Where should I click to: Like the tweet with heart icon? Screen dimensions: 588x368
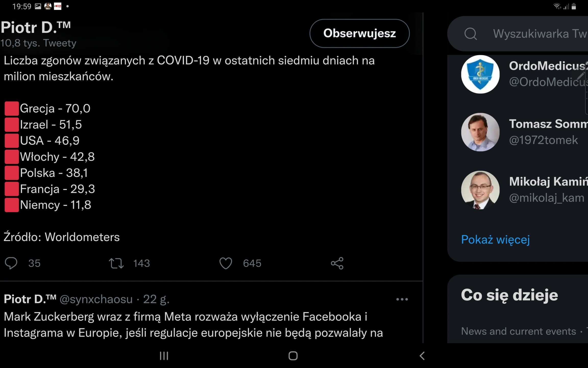click(226, 263)
